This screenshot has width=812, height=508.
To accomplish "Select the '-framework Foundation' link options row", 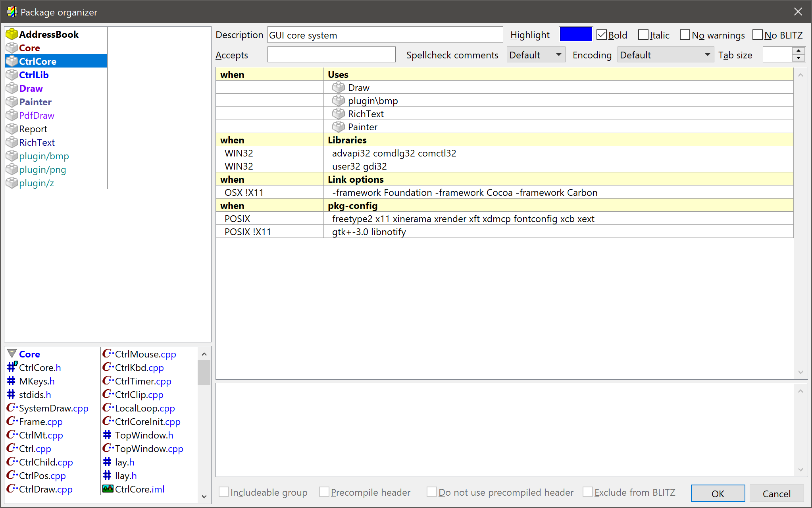I will pos(504,192).
